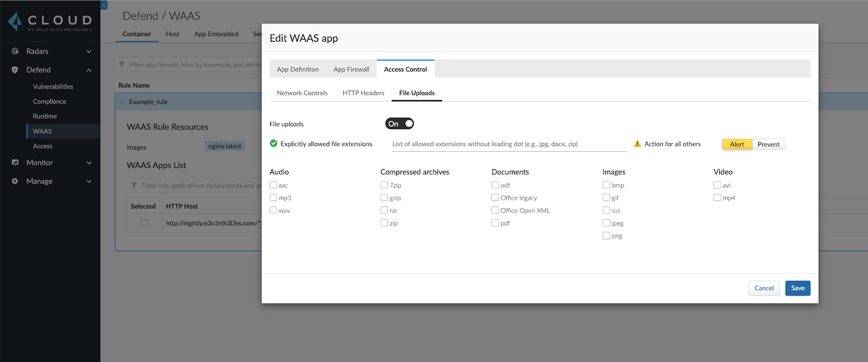Set action to Alert
This screenshot has height=362, width=868.
737,144
